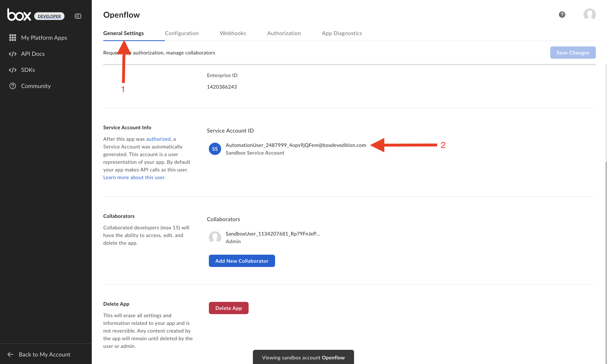Click the Box logo in sidebar
This screenshot has height=364, width=607.
(x=19, y=15)
